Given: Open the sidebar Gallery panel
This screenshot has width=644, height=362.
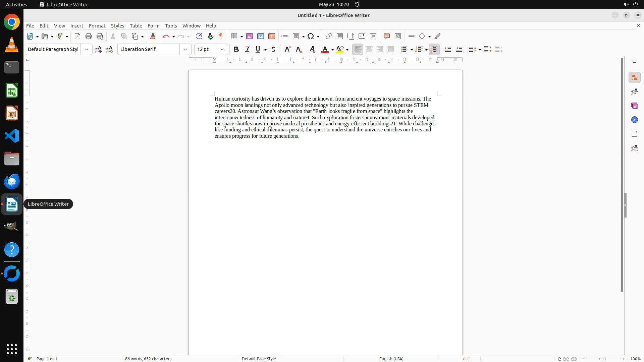Looking at the screenshot, I should pyautogui.click(x=634, y=106).
